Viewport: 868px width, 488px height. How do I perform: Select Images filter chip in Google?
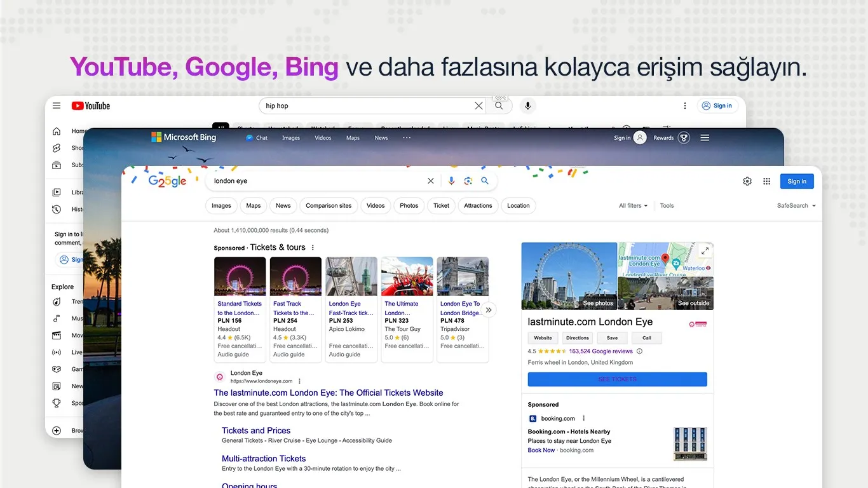(x=221, y=206)
